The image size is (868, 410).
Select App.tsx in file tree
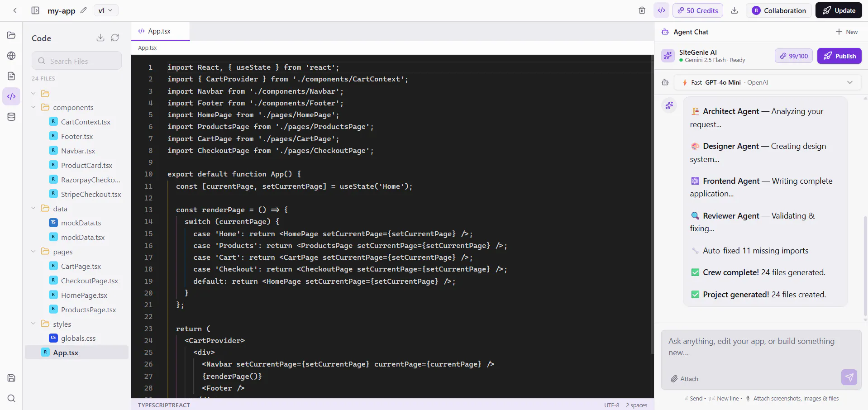[76, 353]
